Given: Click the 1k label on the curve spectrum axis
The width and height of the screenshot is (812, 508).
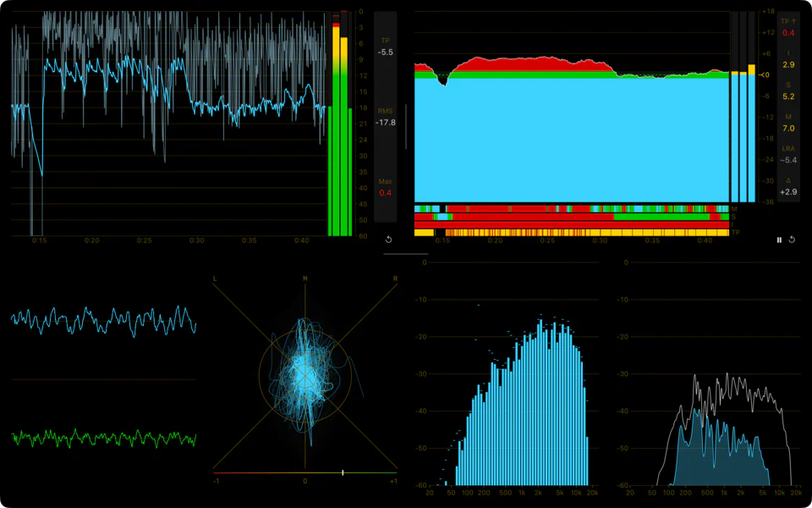Looking at the screenshot, I should pyautogui.click(x=723, y=493).
